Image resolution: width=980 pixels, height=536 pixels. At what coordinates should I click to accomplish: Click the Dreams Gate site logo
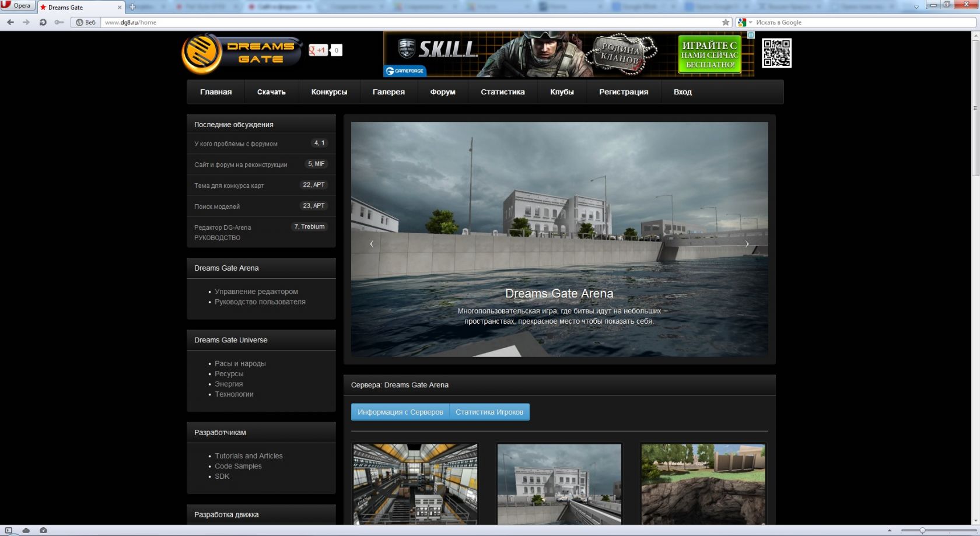242,53
